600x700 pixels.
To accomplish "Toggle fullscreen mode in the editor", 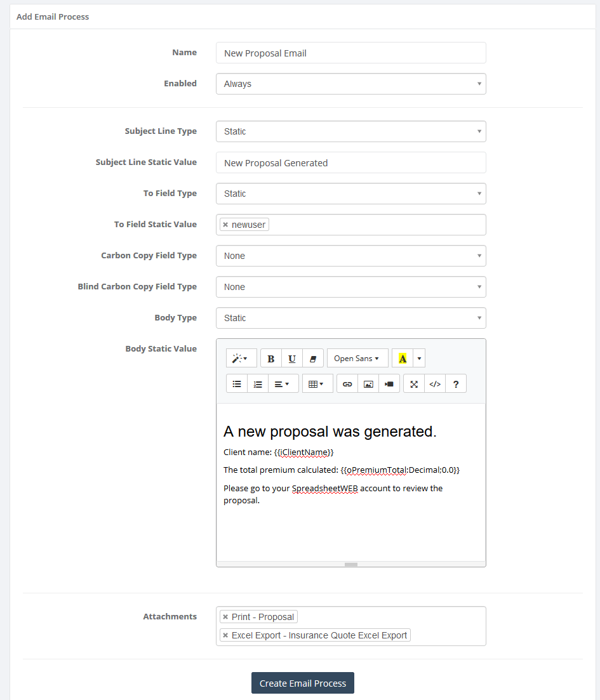I will pos(413,383).
